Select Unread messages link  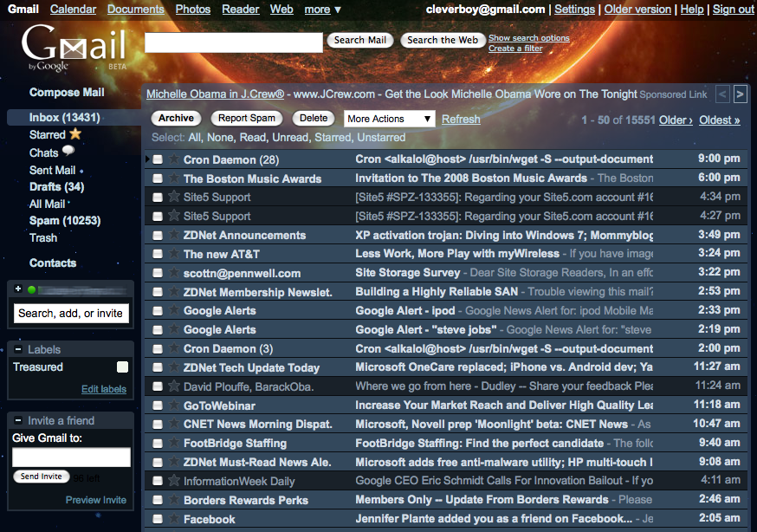point(289,138)
